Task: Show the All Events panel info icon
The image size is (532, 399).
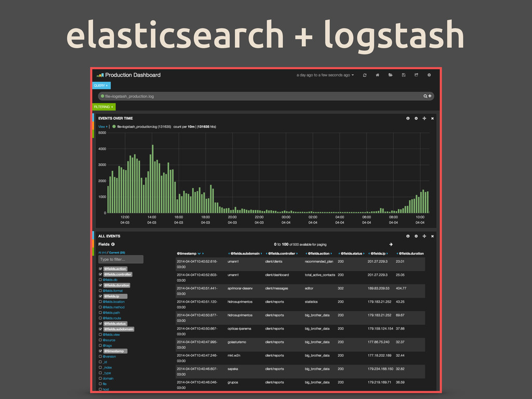Action: pos(408,236)
